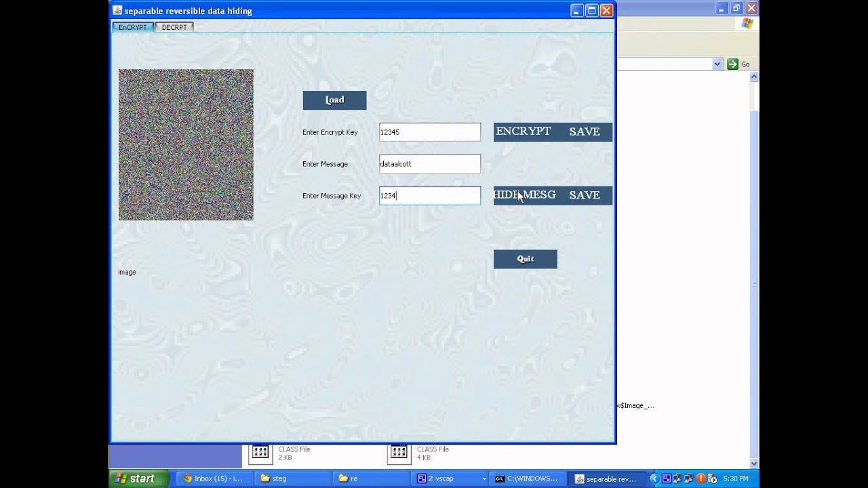Click the ENCRYPT button

pyautogui.click(x=523, y=131)
